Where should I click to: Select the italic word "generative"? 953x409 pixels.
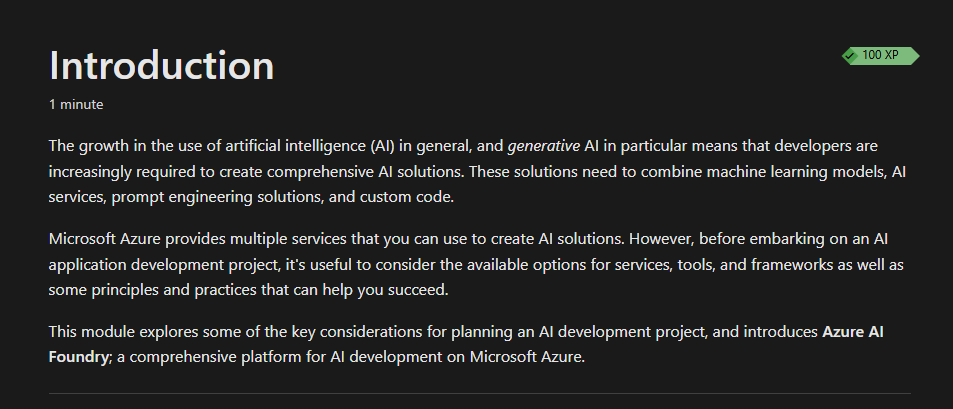click(543, 146)
